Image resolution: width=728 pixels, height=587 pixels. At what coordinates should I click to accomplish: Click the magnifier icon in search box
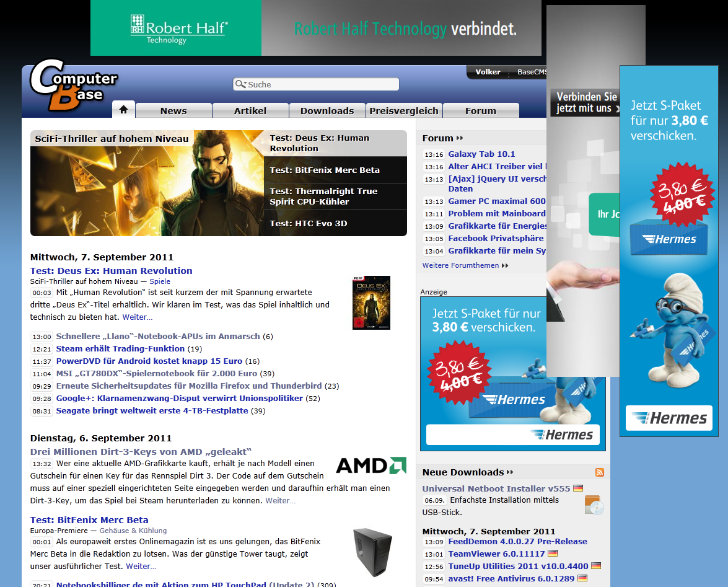point(240,84)
